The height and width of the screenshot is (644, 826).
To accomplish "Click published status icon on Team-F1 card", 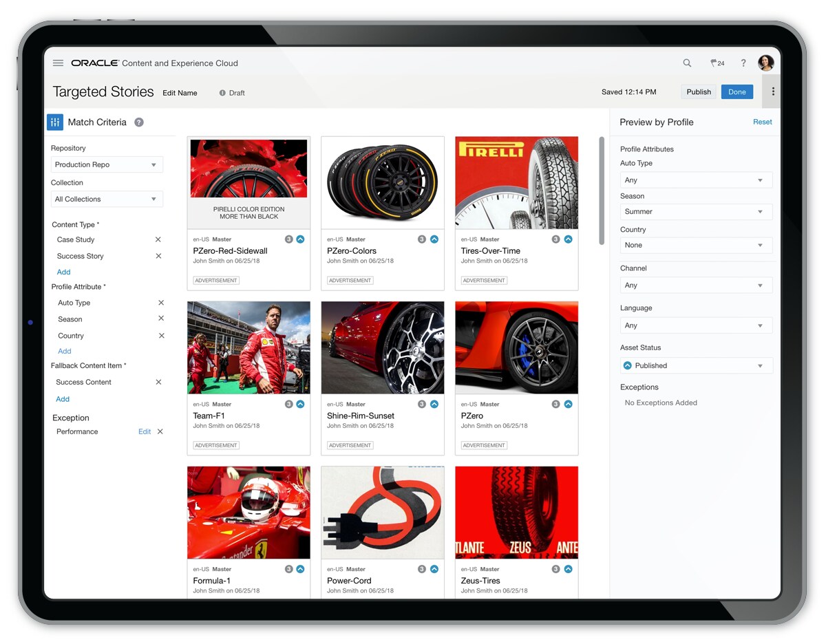I will coord(300,404).
